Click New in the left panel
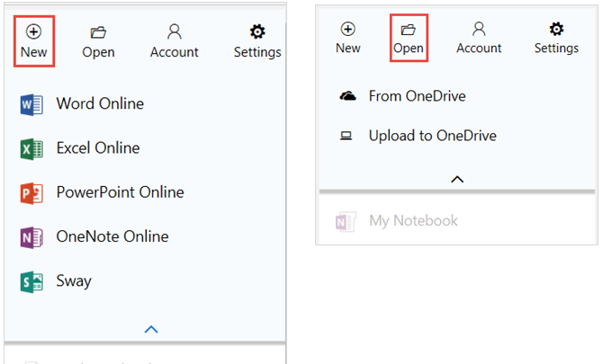Screen dimensions: 603x364 (34, 41)
